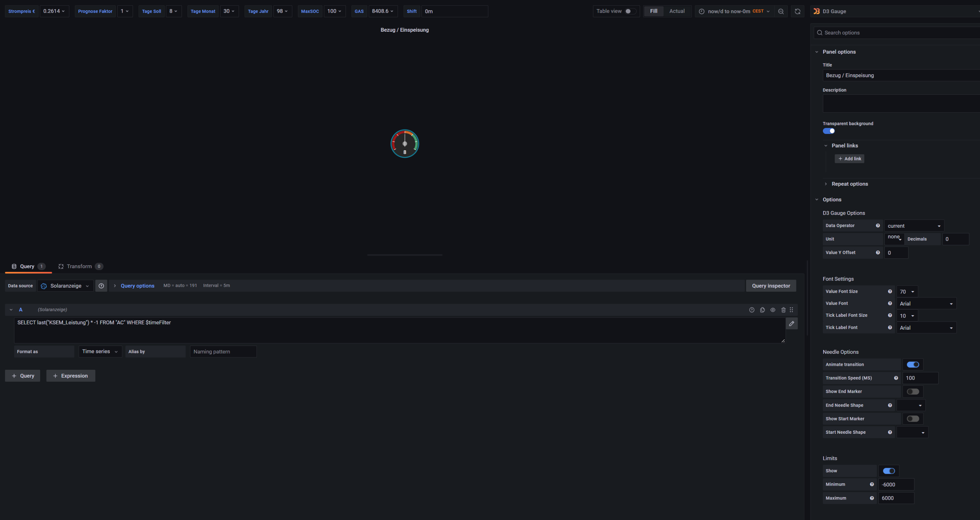Click the data source help icon
Screen dimensions: 980x520
[101, 286]
